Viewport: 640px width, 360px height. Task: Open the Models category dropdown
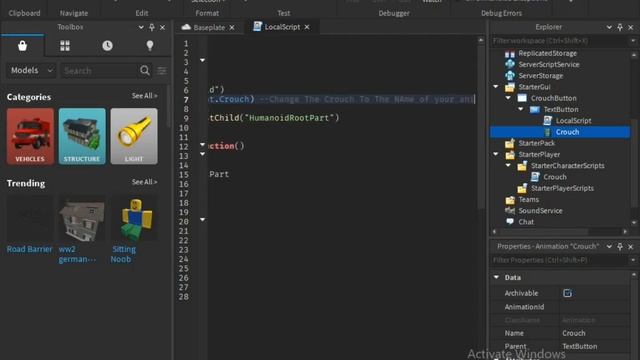(31, 71)
